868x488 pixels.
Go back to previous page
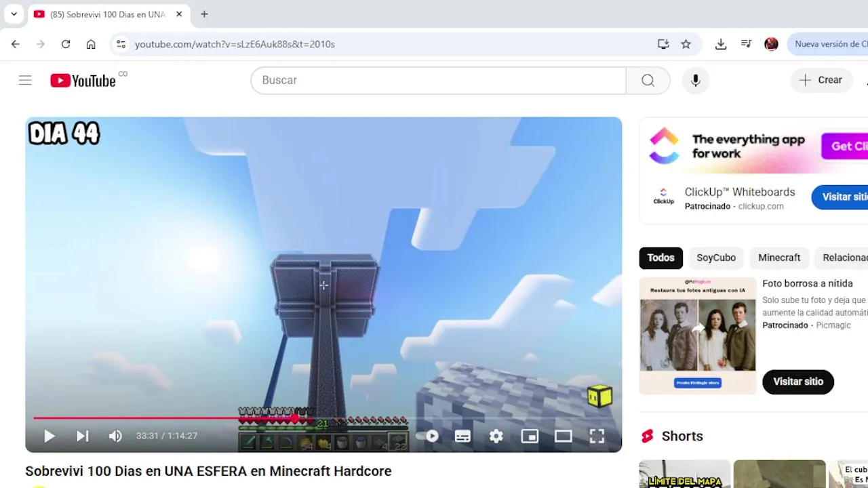pos(16,44)
